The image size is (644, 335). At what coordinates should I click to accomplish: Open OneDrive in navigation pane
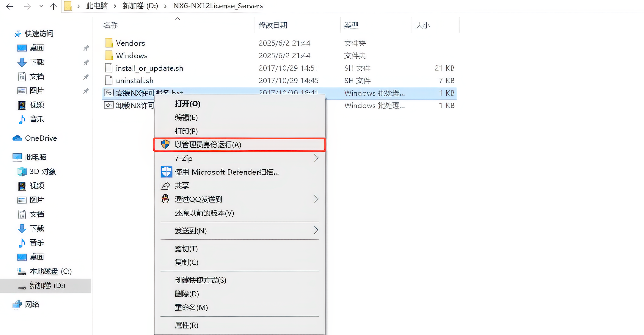tap(41, 138)
